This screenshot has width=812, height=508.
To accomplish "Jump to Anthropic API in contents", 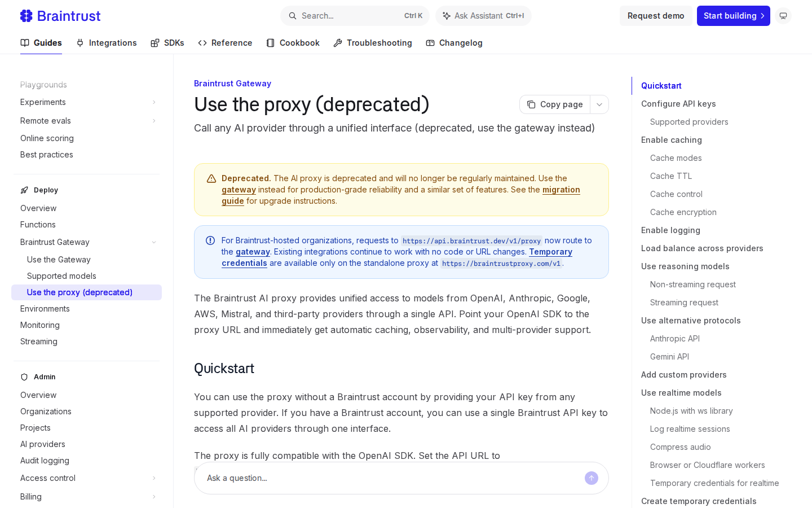I will (x=675, y=339).
